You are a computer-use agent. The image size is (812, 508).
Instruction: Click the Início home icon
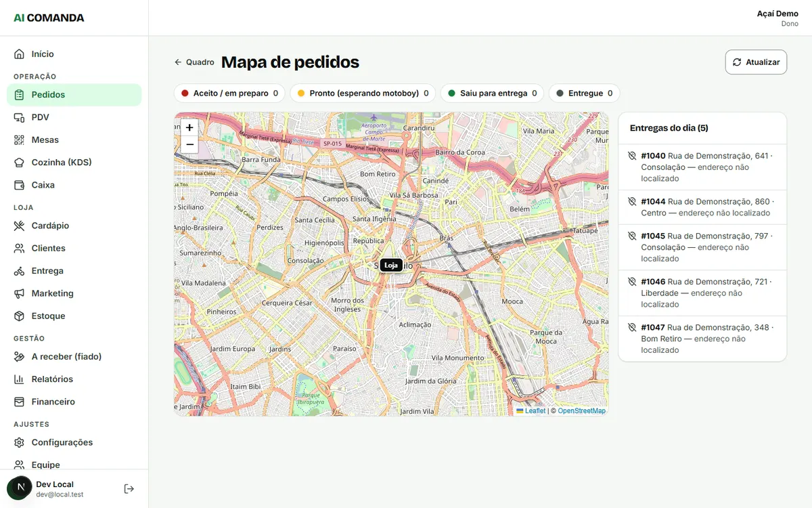[19, 54]
